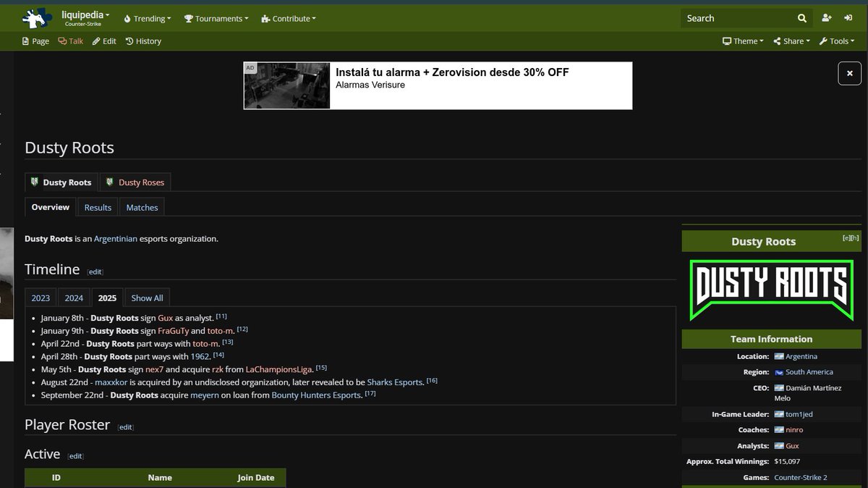
Task: Click the Dusty Roses tab logo icon
Action: click(x=110, y=182)
